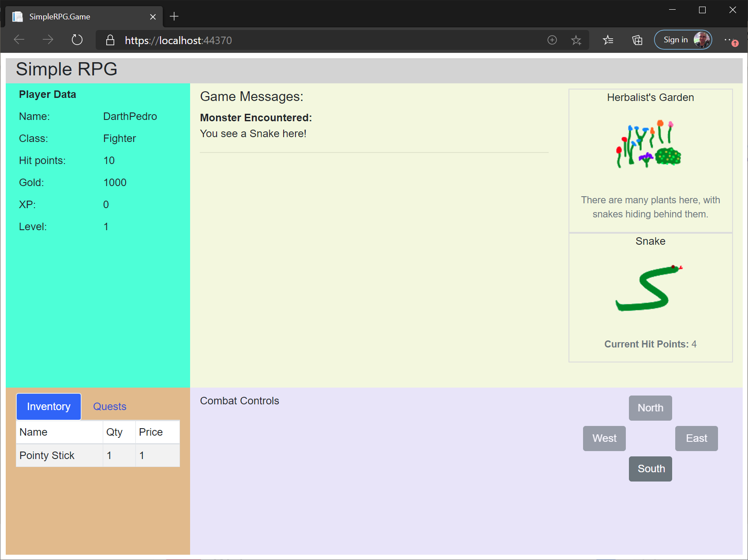Click the browser refresh icon

pos(77,40)
